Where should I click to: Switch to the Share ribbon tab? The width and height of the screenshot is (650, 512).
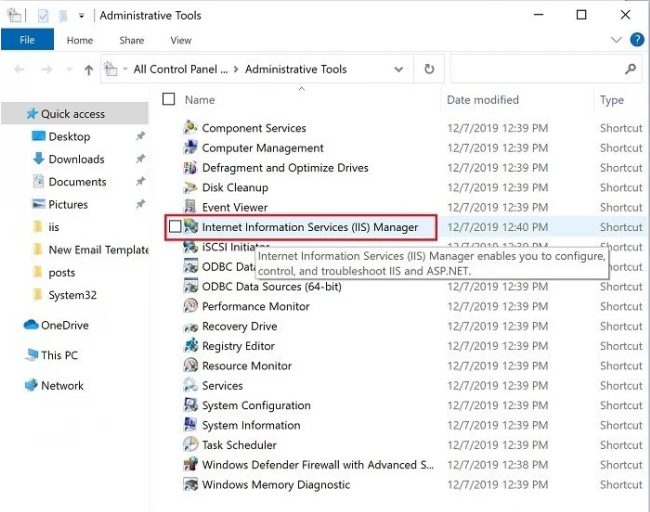click(x=131, y=40)
